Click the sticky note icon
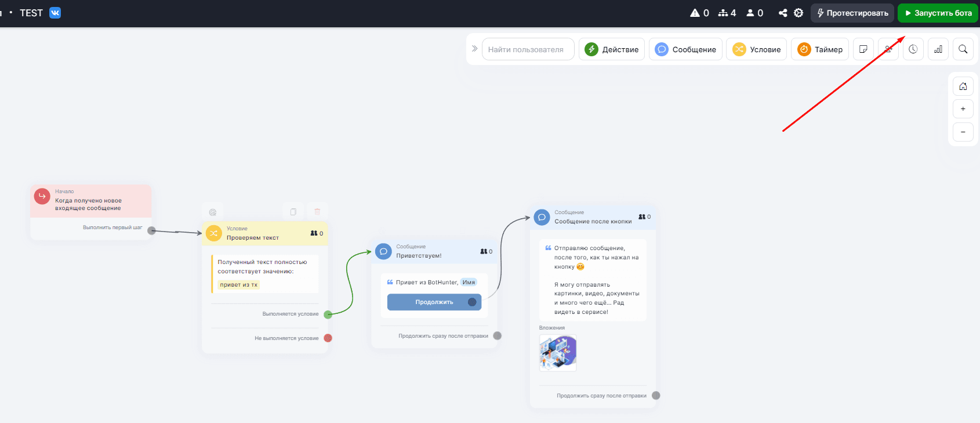Viewport: 980px width, 423px height. [863, 49]
